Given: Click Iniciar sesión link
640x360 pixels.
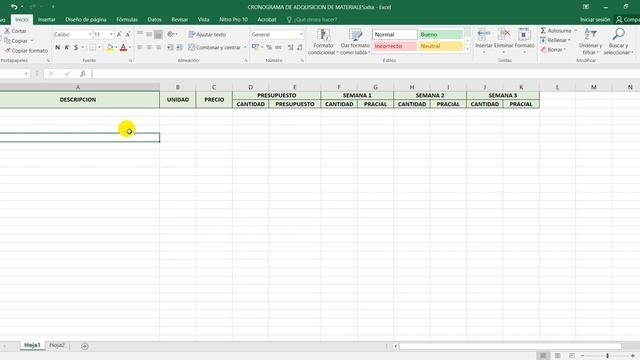Looking at the screenshot, I should (595, 20).
